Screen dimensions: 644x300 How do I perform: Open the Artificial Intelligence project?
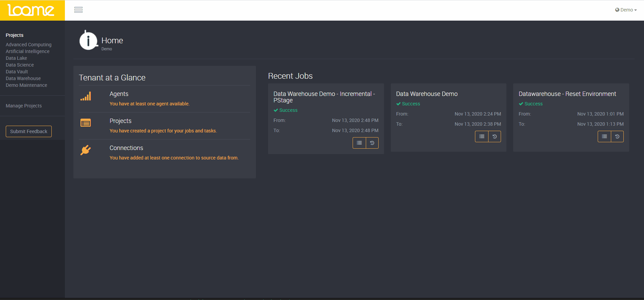click(x=28, y=51)
